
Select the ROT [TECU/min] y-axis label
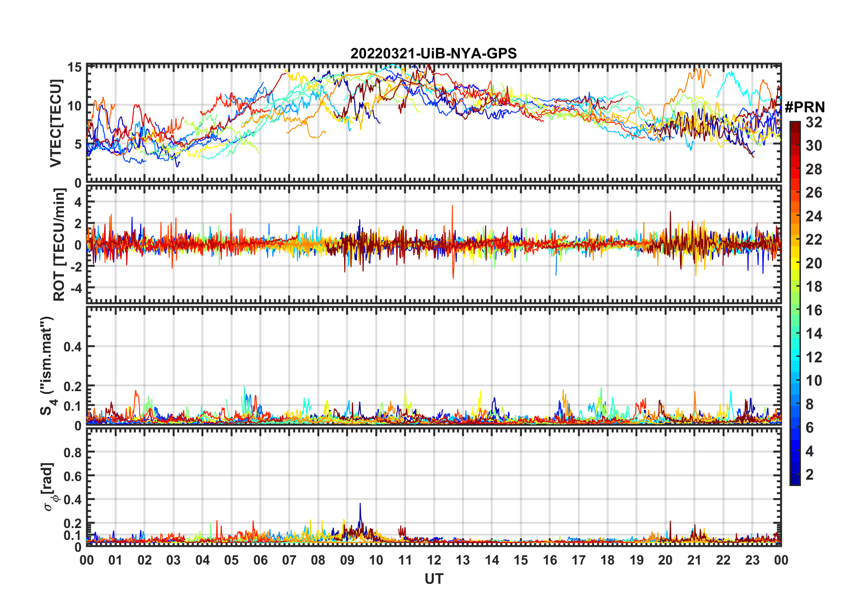point(59,245)
